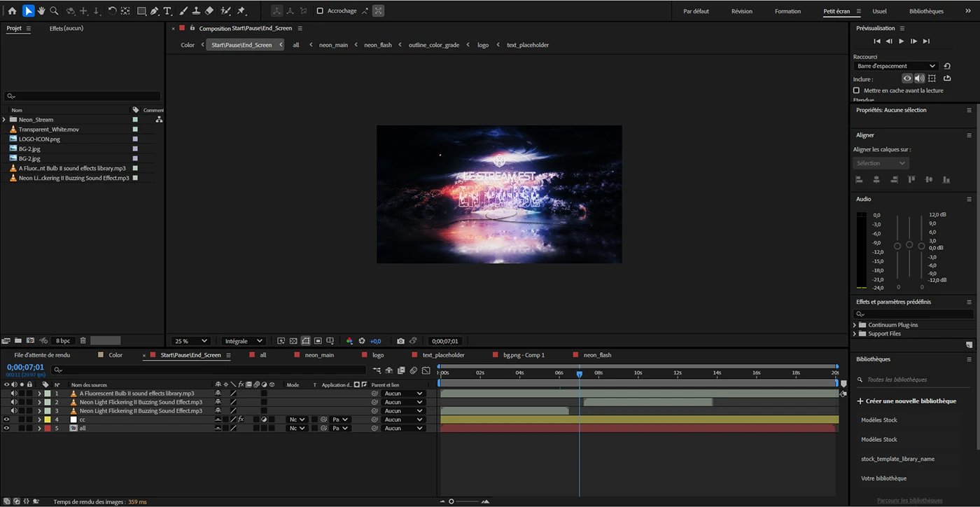The height and width of the screenshot is (507, 980).
Task: Open the Révision workspace
Action: coord(741,11)
